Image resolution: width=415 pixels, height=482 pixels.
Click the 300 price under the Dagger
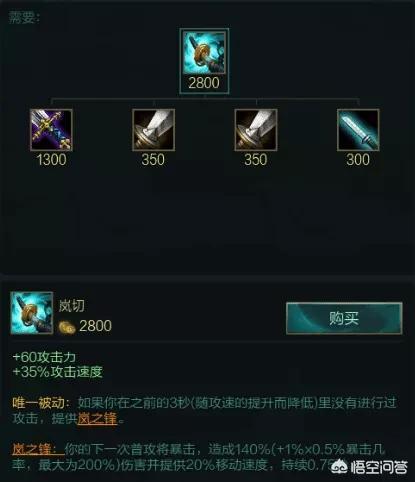358,160
